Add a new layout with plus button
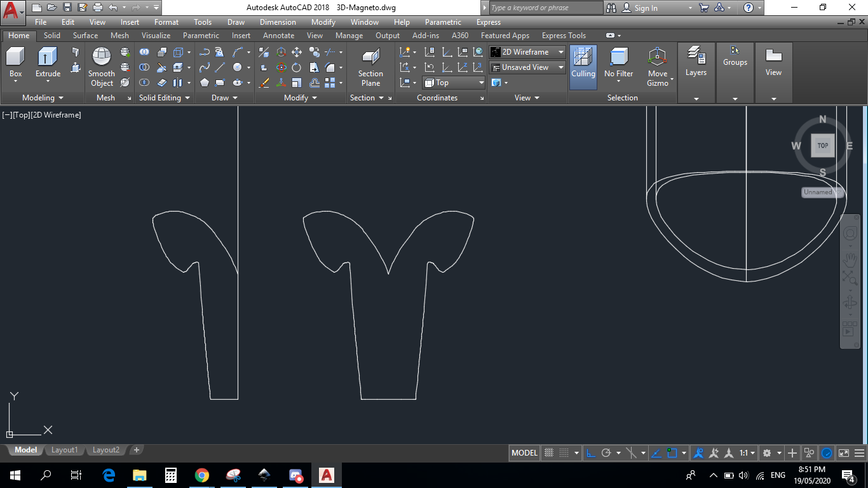 pos(136,450)
